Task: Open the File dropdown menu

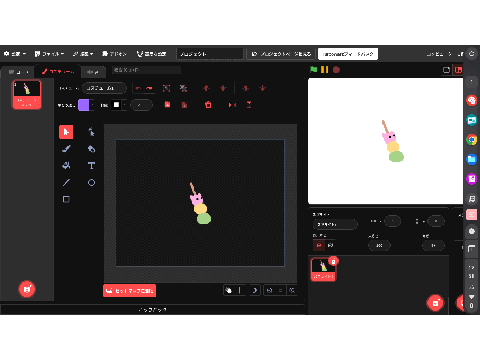Action: click(49, 54)
